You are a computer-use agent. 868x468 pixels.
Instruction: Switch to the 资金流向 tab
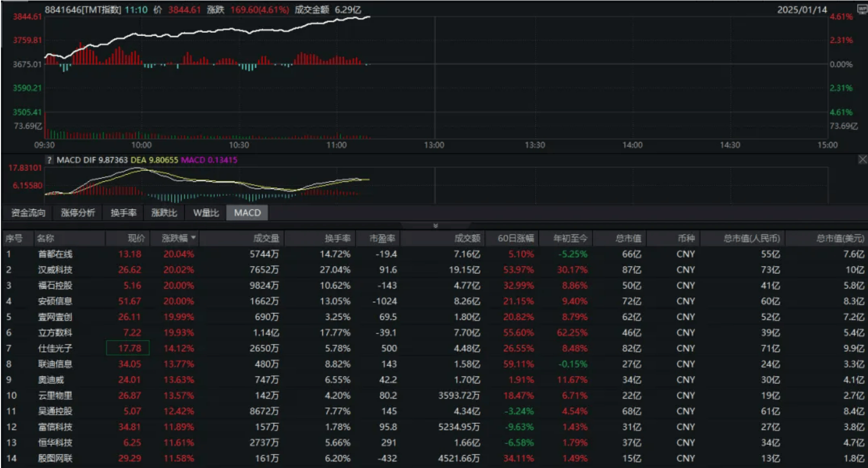pos(28,213)
